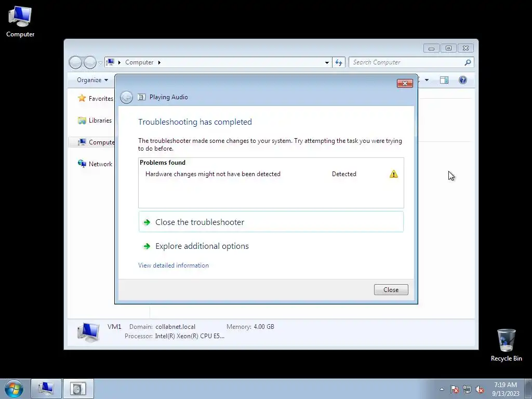Select Libraries in the navigation pane
This screenshot has width=532, height=399.
(x=100, y=121)
